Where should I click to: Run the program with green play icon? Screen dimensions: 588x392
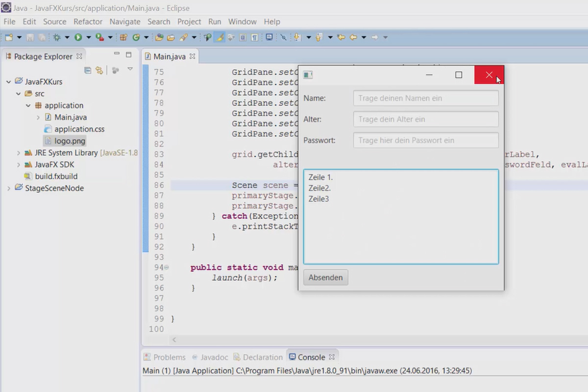(x=78, y=37)
